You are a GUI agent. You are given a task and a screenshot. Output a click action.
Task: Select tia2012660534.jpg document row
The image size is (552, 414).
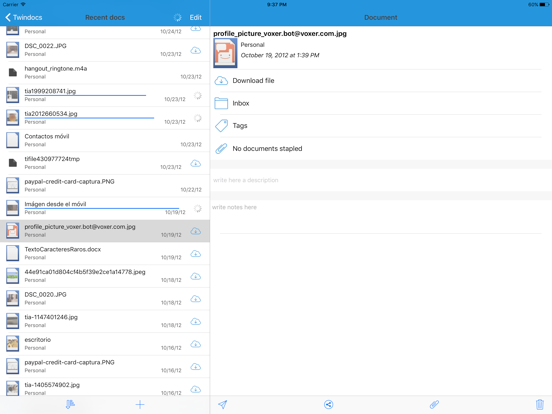tap(105, 118)
